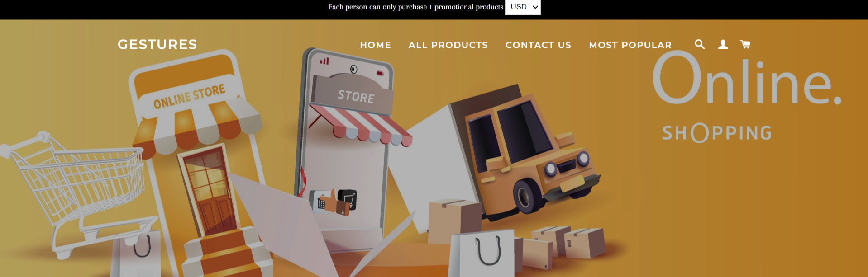Open the USD currency dropdown
868x277 pixels.
[x=523, y=7]
